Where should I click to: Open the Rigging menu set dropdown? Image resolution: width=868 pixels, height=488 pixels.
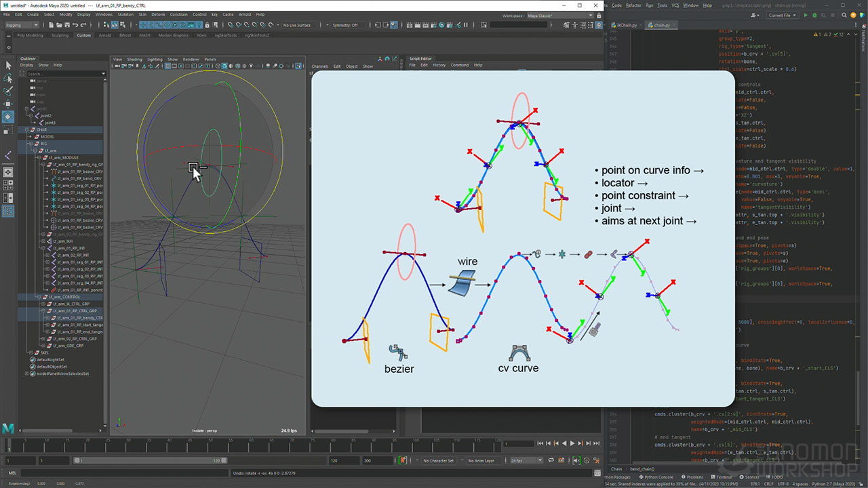pyautogui.click(x=23, y=25)
